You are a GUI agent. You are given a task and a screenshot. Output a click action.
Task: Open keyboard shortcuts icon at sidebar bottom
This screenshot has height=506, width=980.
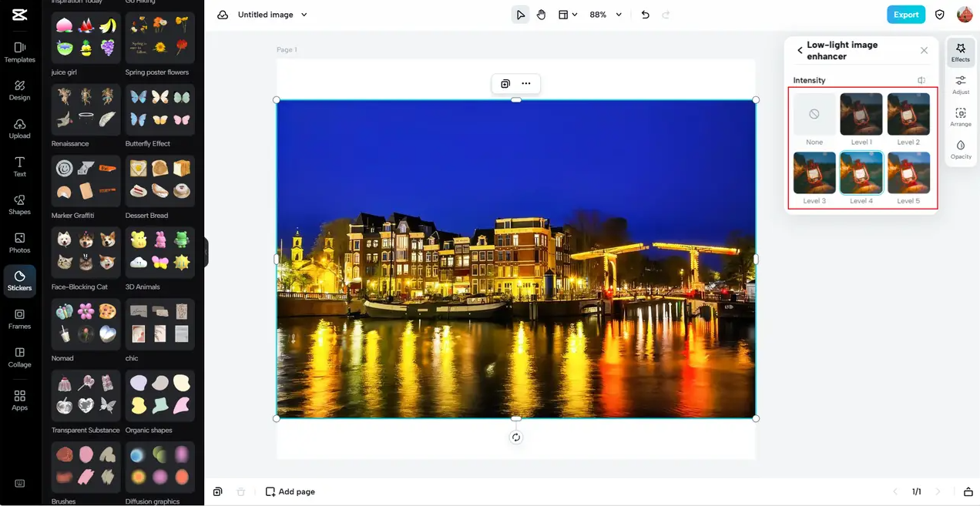pos(19,484)
